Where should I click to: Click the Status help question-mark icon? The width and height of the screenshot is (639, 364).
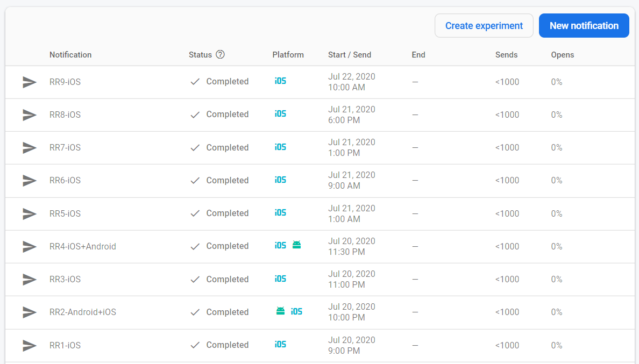(x=220, y=54)
